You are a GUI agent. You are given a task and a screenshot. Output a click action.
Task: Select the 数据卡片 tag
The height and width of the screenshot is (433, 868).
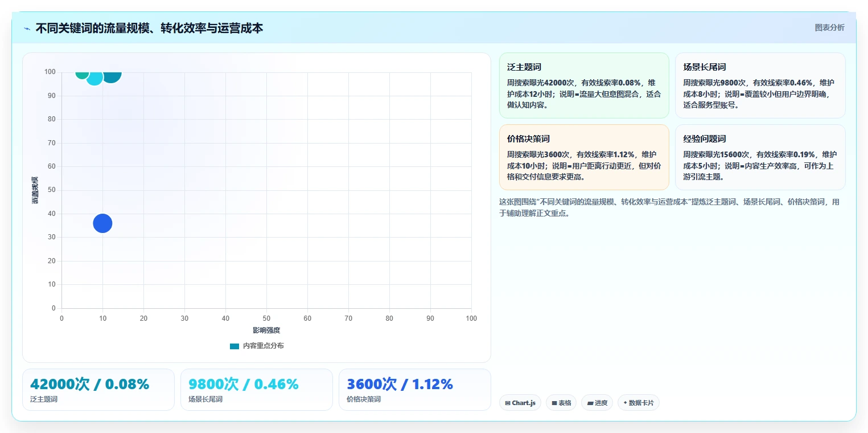pyautogui.click(x=639, y=403)
